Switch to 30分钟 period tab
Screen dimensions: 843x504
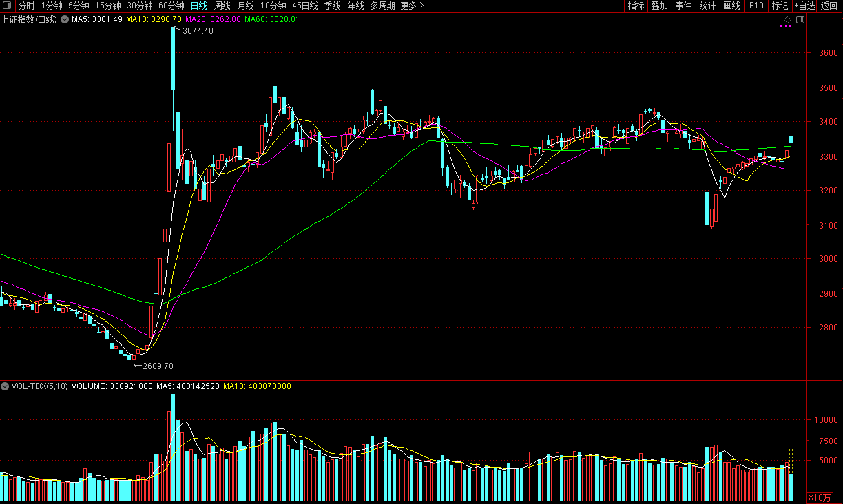click(x=140, y=6)
